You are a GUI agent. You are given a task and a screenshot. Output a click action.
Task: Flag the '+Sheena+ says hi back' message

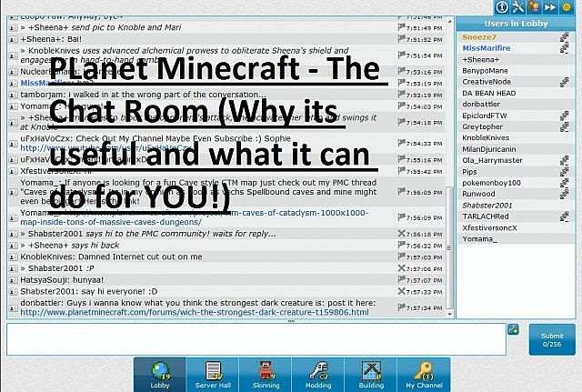pos(401,245)
